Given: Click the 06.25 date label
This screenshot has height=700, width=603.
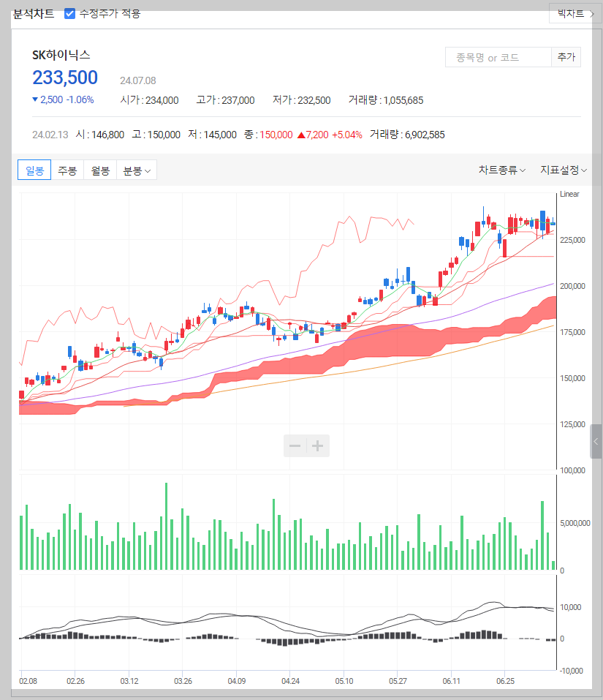Looking at the screenshot, I should click(x=505, y=681).
